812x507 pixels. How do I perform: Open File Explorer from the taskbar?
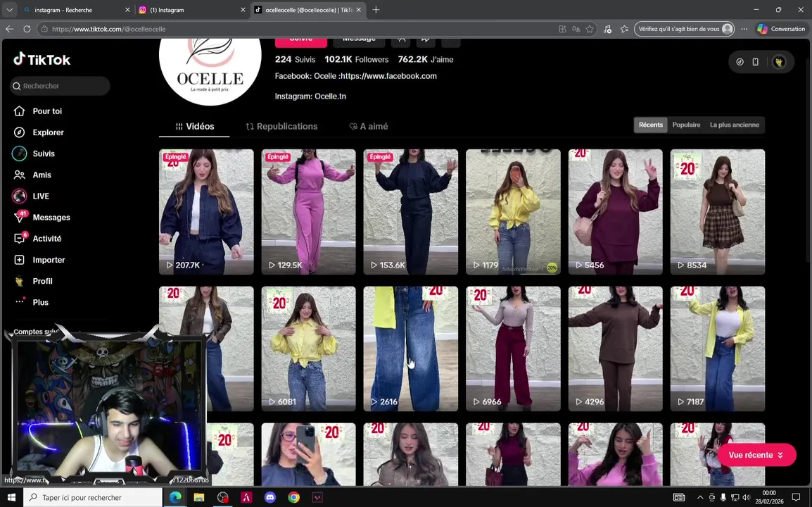coord(199,497)
